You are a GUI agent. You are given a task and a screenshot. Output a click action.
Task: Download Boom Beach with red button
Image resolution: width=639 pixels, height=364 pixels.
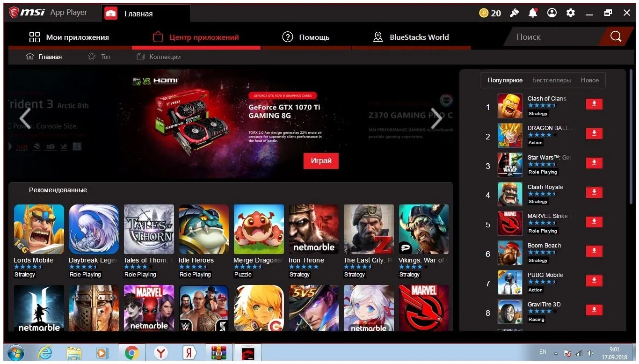point(594,251)
